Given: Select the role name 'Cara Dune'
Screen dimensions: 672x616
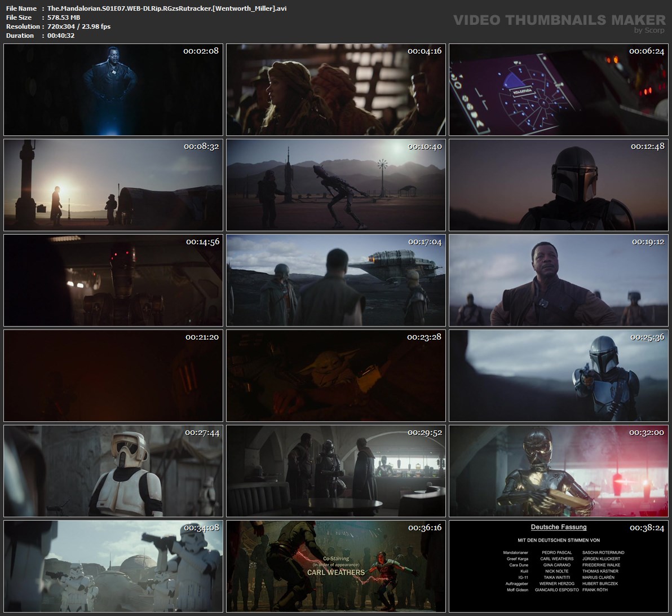Looking at the screenshot, I should click(x=519, y=565).
